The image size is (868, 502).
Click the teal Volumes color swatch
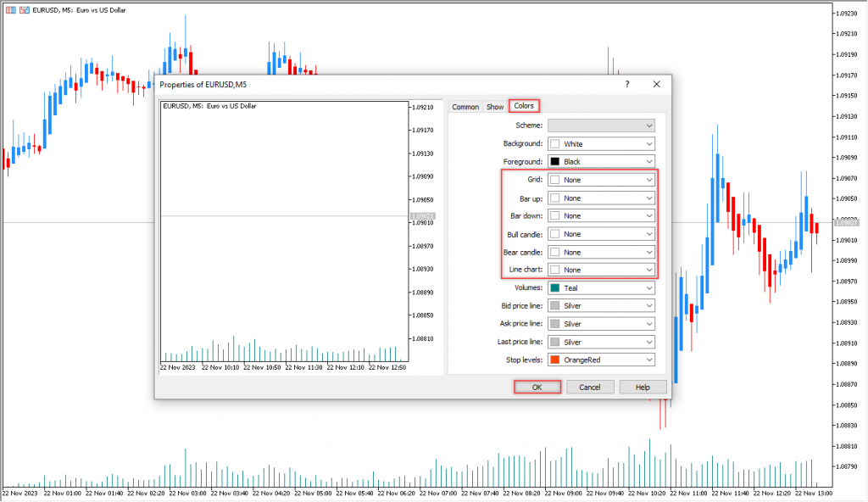pyautogui.click(x=555, y=288)
